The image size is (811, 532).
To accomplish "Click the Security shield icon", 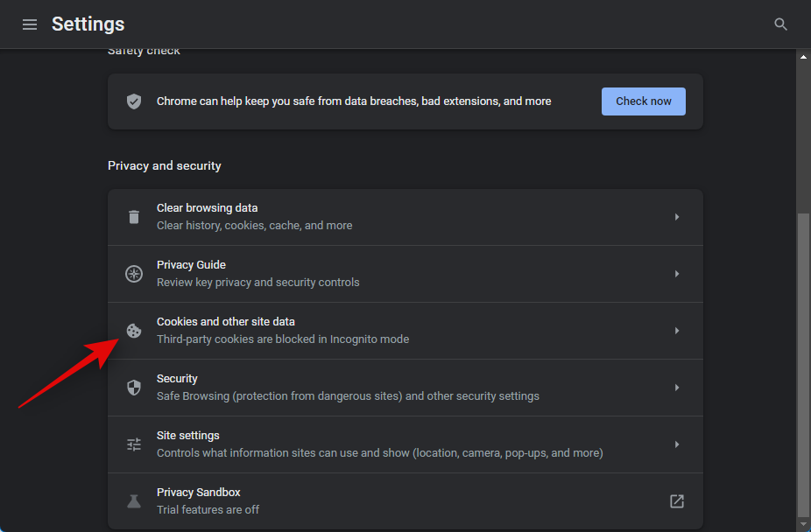I will click(134, 388).
